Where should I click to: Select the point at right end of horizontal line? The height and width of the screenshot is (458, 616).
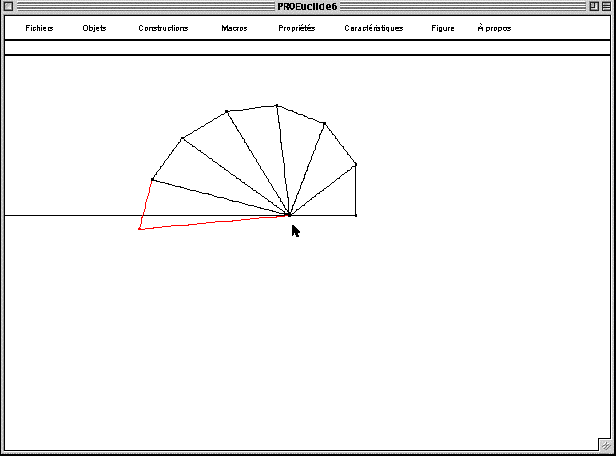pyautogui.click(x=356, y=215)
